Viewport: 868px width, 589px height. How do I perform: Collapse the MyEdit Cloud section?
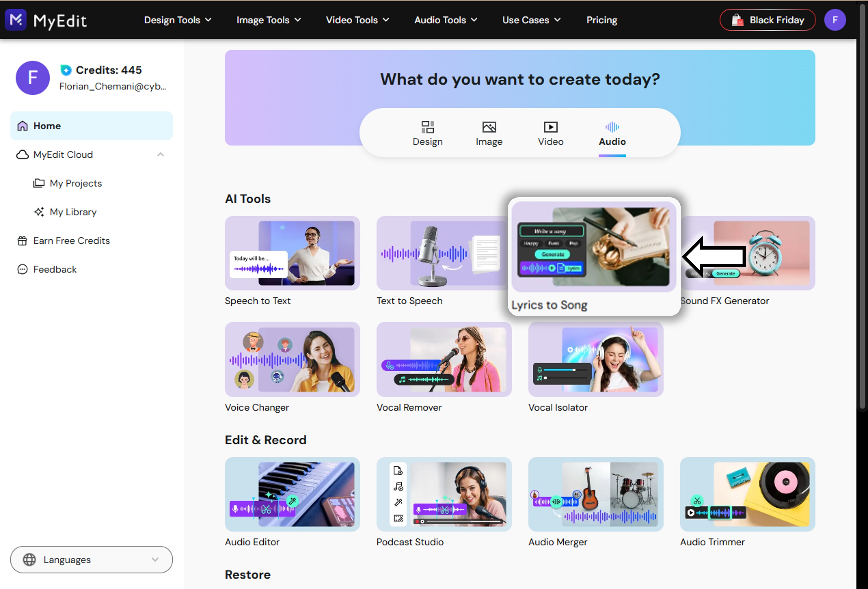click(x=161, y=154)
